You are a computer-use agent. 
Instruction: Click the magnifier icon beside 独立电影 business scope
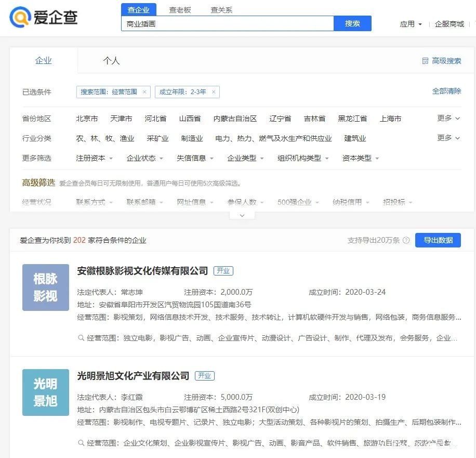81,338
